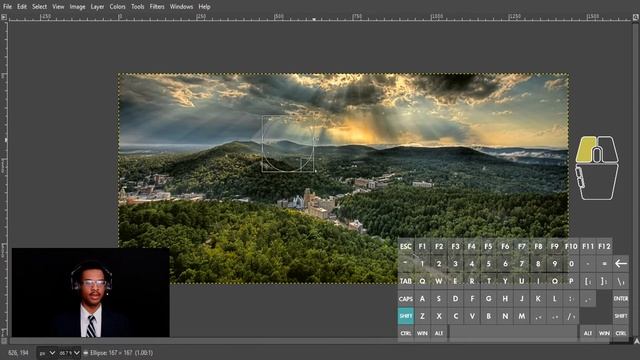Open the navigation preview icon at bottom right

pyautogui.click(x=636, y=340)
